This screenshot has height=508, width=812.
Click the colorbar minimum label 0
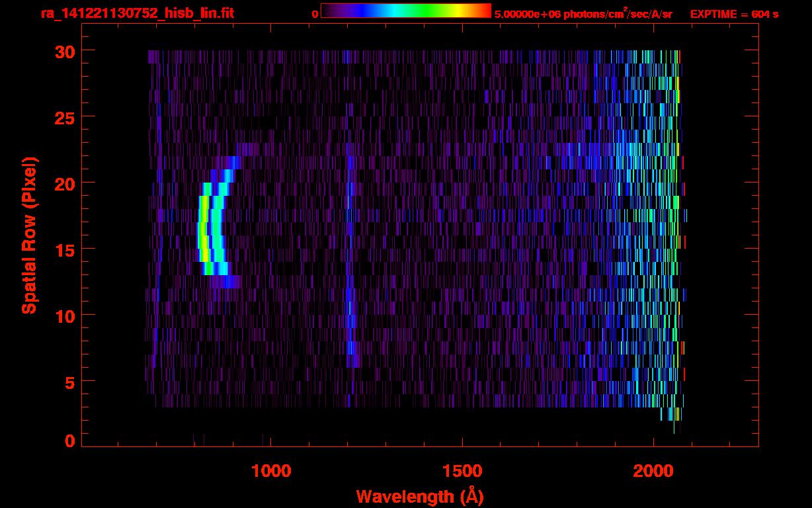click(315, 14)
